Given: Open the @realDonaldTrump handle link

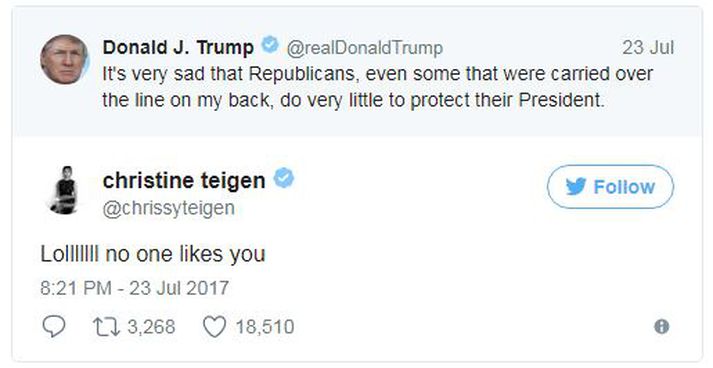Looking at the screenshot, I should point(364,47).
